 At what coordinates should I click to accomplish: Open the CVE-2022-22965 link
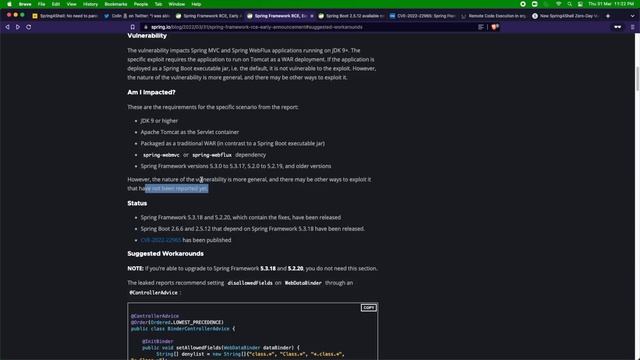coord(160,240)
